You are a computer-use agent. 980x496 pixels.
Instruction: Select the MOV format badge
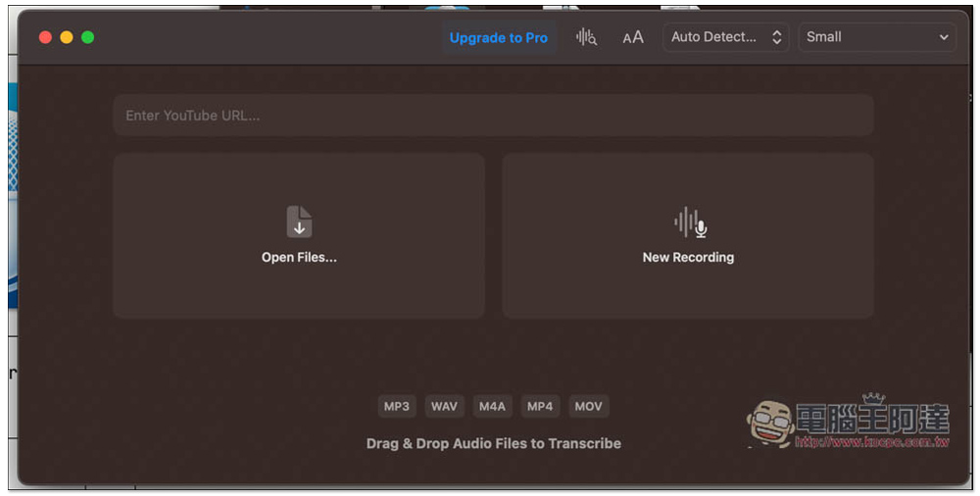coord(588,406)
